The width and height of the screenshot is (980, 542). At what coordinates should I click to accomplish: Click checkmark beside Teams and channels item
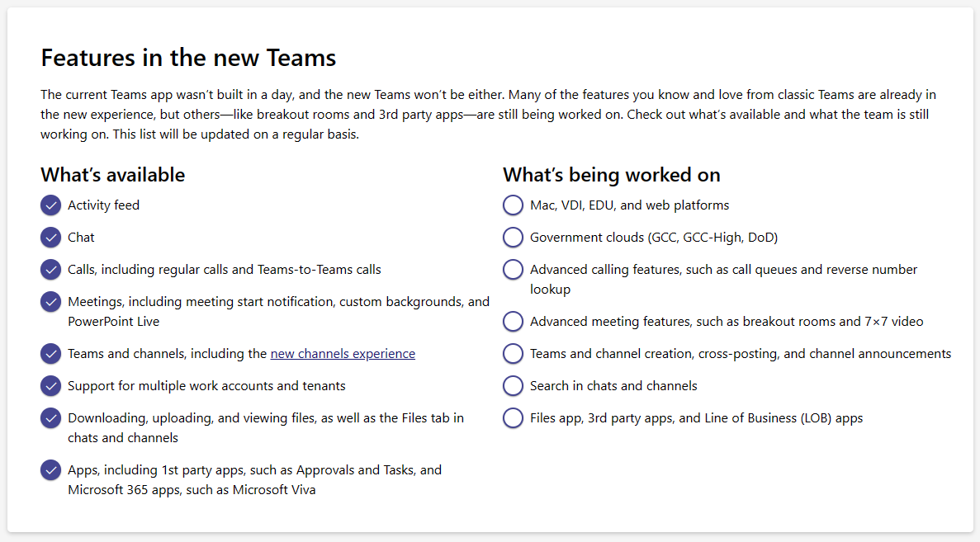[50, 353]
